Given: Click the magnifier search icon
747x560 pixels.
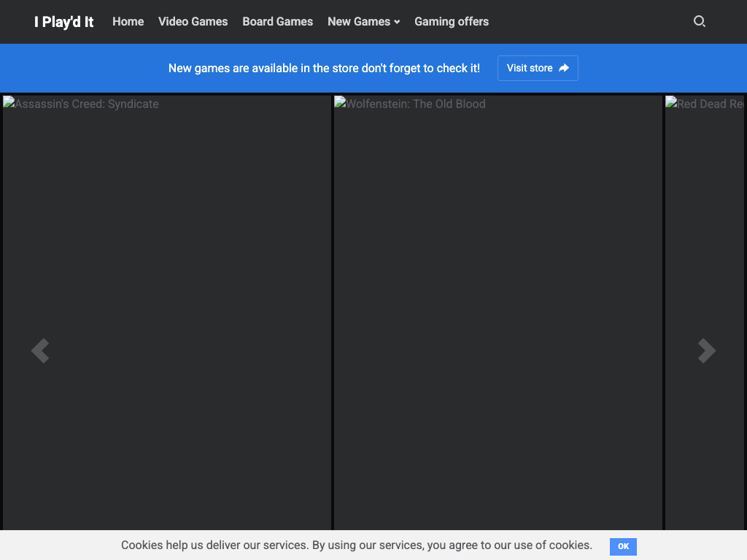Looking at the screenshot, I should (x=699, y=22).
